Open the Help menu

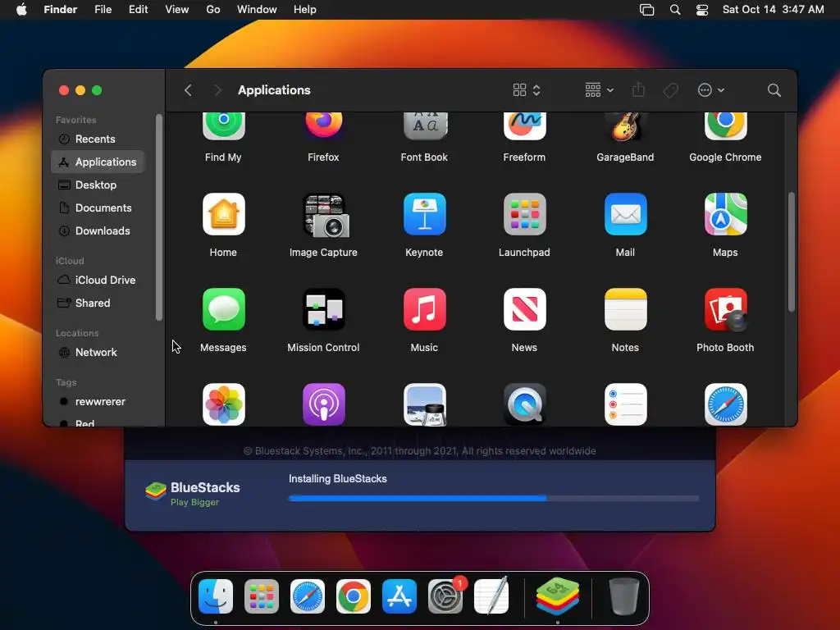[x=305, y=10]
